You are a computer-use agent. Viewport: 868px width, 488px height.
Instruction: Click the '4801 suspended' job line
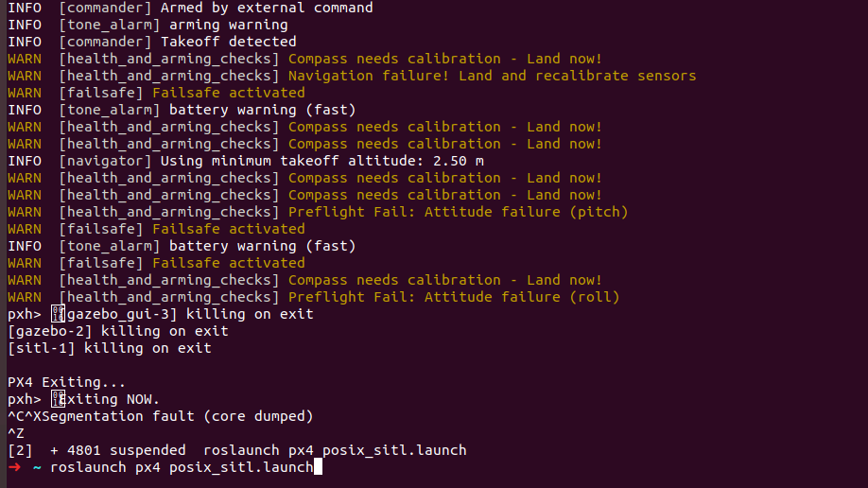(x=237, y=450)
